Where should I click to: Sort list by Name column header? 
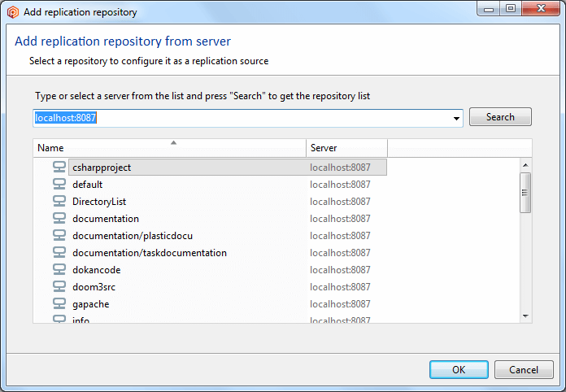coord(170,148)
